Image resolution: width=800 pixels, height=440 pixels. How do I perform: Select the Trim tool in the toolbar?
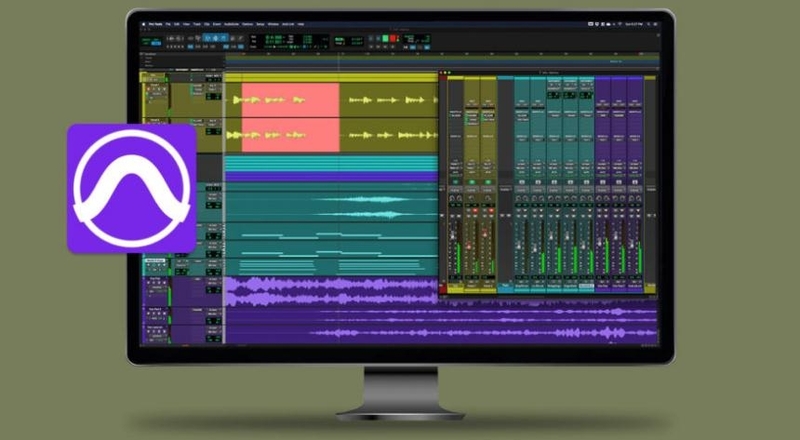[x=207, y=38]
